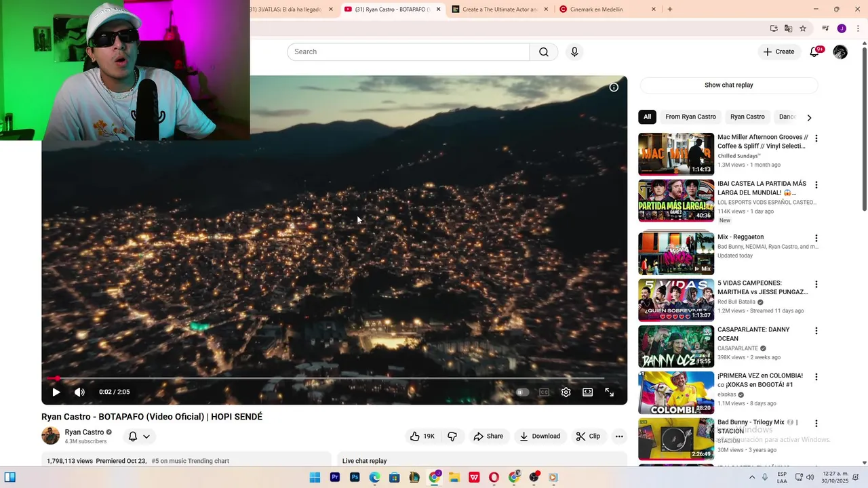Show more filter chips with right arrow
Screen dimensions: 868x488
[x=809, y=117]
